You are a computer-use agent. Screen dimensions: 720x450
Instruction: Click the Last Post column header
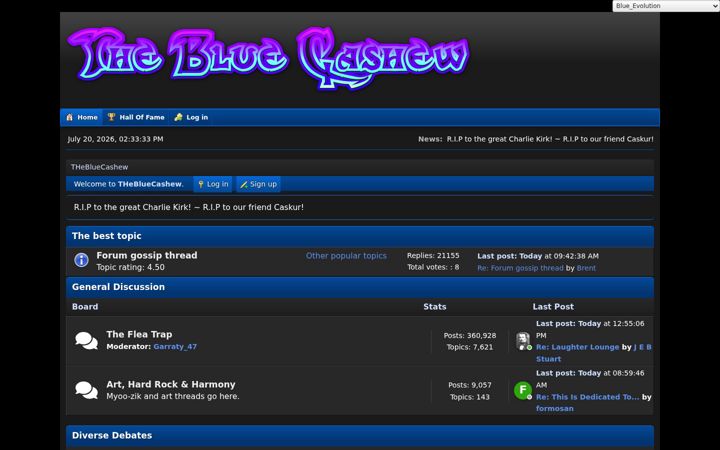pos(553,307)
